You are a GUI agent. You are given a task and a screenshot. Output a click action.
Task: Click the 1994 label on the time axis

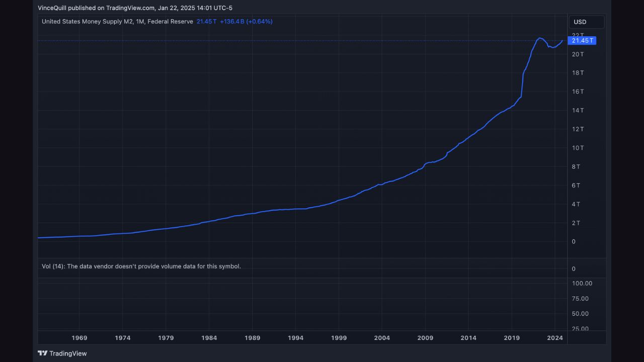coord(296,338)
